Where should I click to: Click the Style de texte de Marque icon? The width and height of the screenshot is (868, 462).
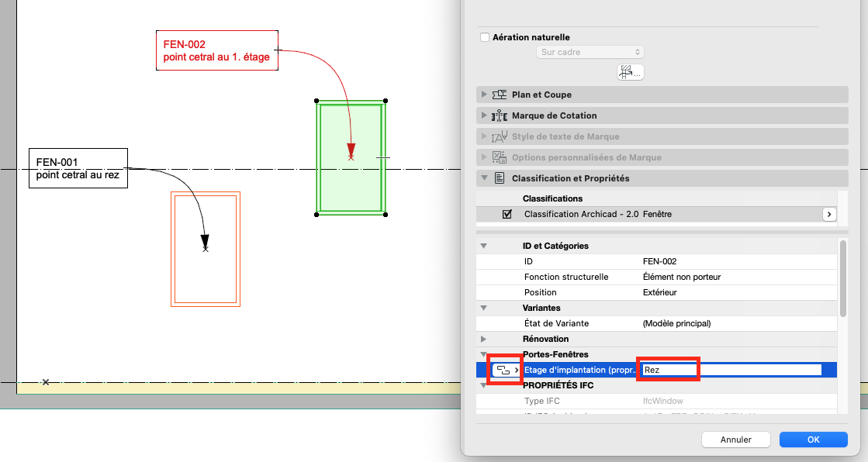click(x=500, y=136)
